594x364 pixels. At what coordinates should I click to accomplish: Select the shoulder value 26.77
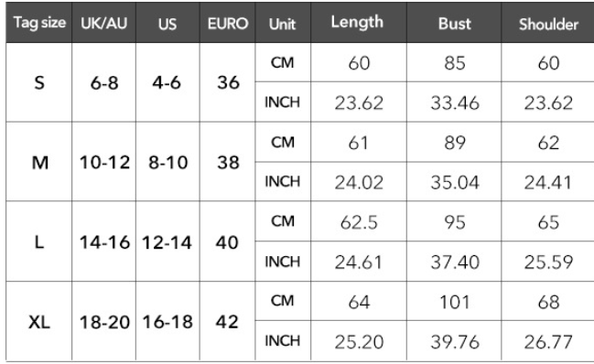tap(548, 342)
